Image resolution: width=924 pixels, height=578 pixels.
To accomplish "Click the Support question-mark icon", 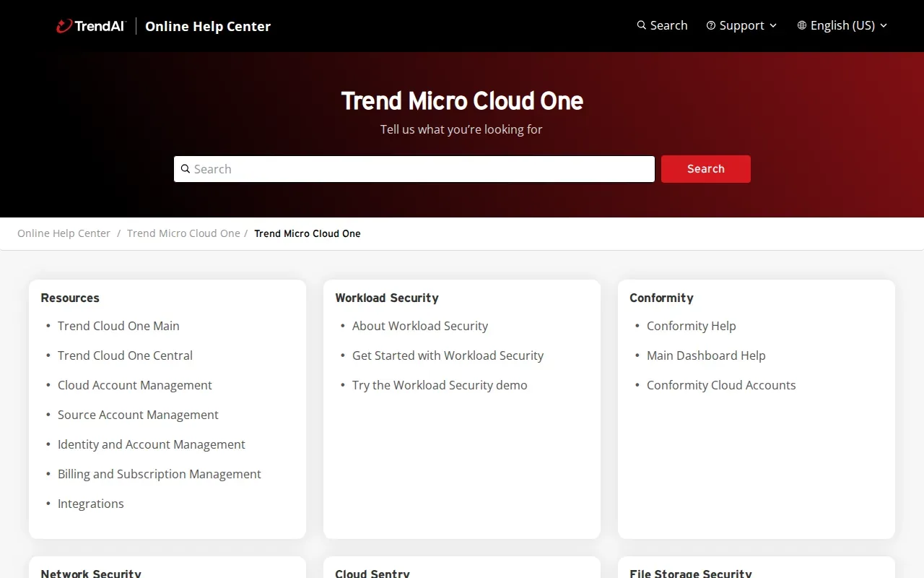I will tap(711, 25).
